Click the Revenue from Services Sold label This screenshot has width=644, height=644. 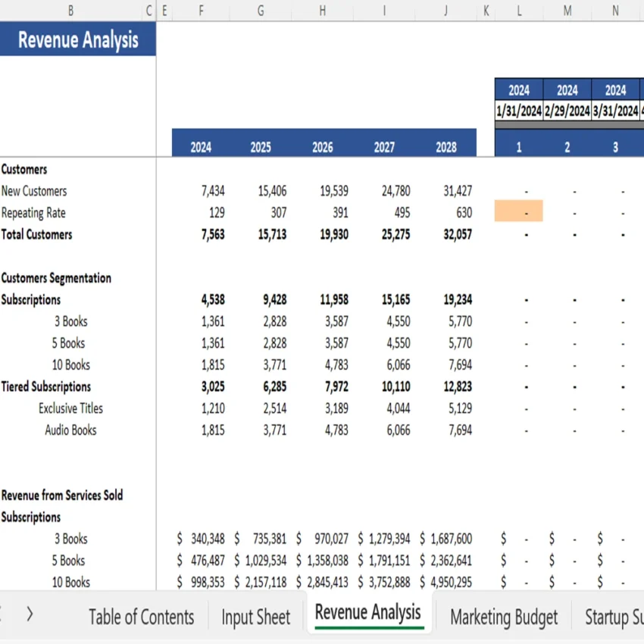point(62,495)
